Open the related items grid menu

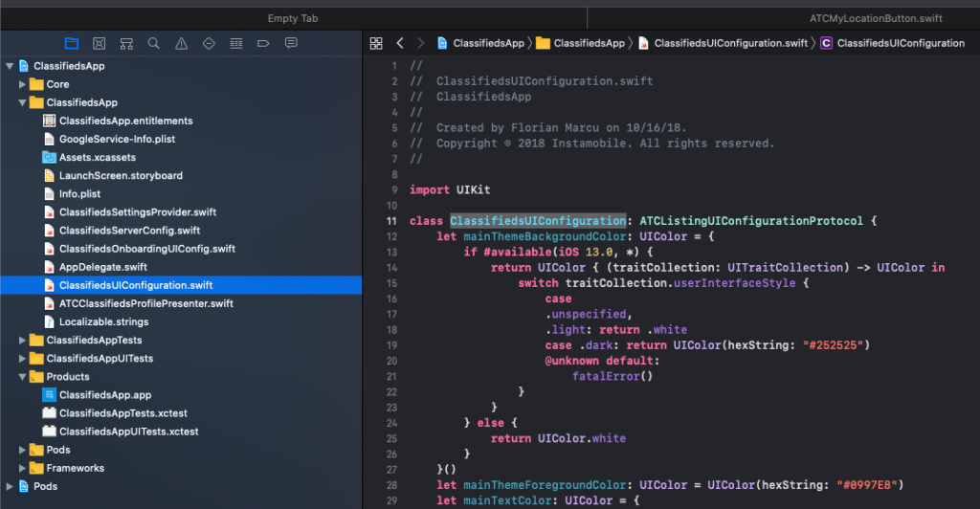coord(376,43)
